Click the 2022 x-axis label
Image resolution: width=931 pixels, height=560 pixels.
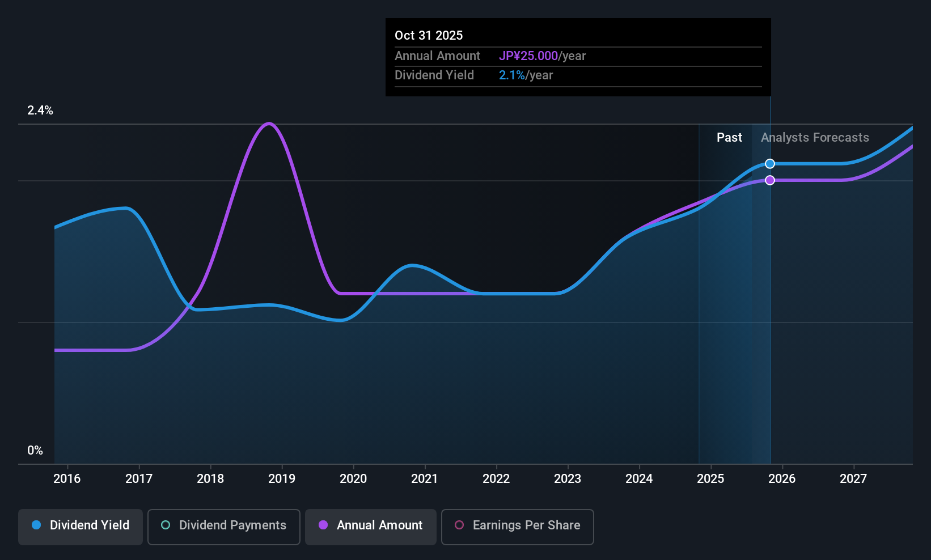pos(496,479)
